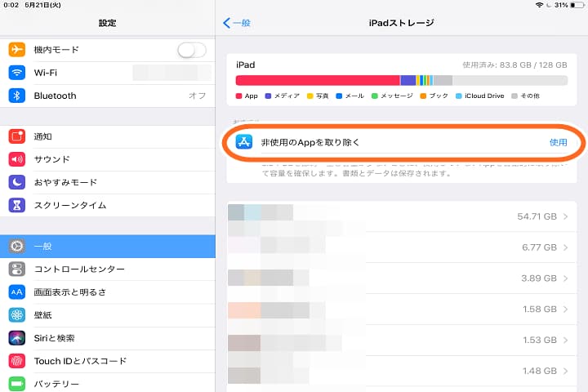Open Siriと検索 settings row
This screenshot has height=392, width=588.
click(108, 338)
